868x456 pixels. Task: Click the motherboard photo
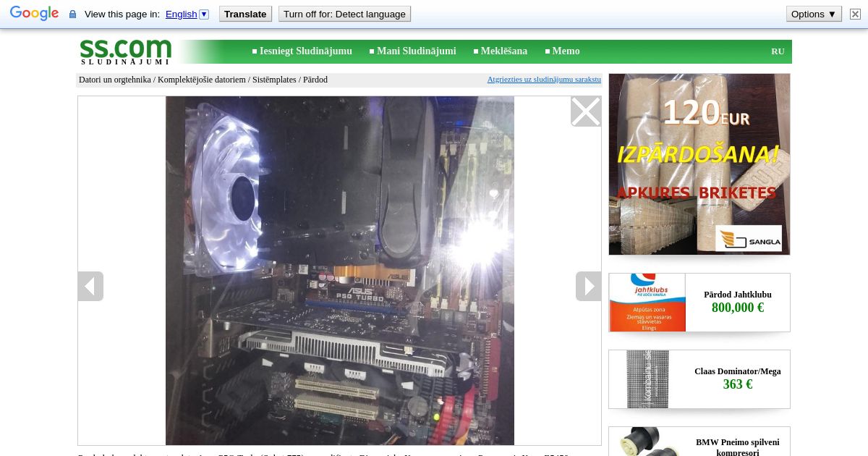(340, 271)
